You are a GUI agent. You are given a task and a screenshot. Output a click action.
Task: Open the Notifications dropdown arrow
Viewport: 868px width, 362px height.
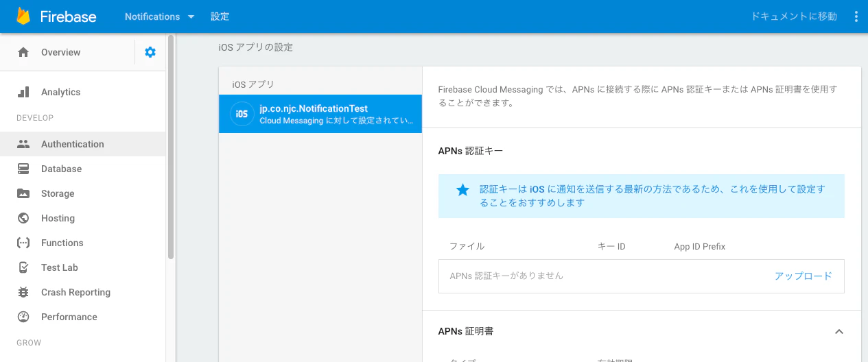(x=191, y=16)
